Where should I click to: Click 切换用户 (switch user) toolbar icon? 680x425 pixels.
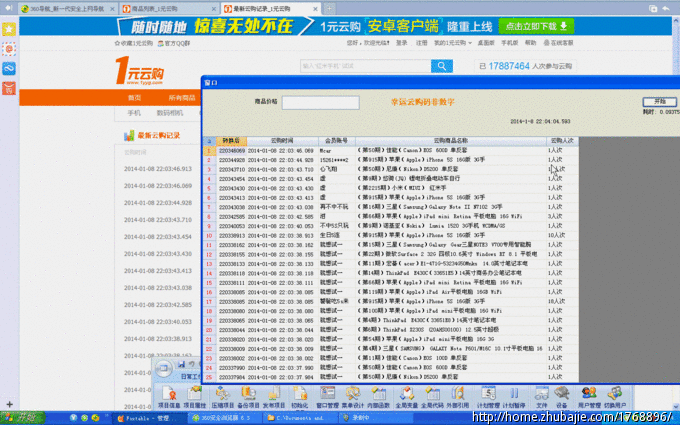(x=615, y=397)
